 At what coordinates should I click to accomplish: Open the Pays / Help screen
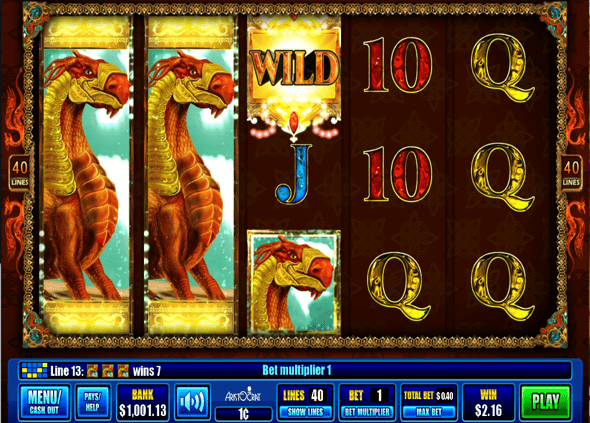point(93,402)
